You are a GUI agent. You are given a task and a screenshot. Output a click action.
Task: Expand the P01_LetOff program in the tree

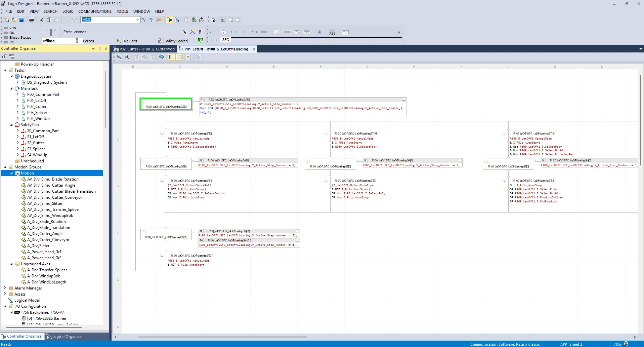(17, 100)
